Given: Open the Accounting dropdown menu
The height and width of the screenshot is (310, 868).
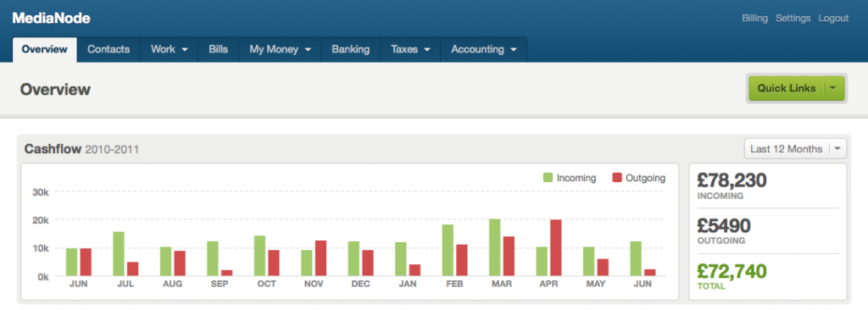Looking at the screenshot, I should coord(483,49).
